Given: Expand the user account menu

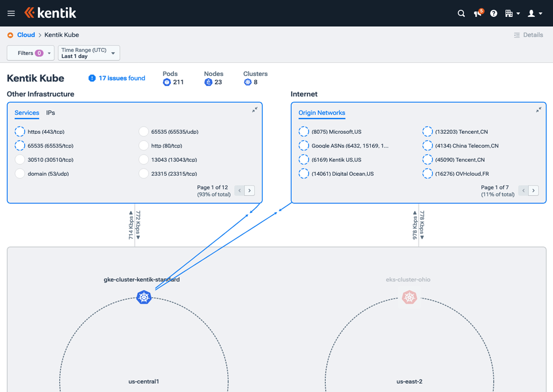Looking at the screenshot, I should point(535,13).
